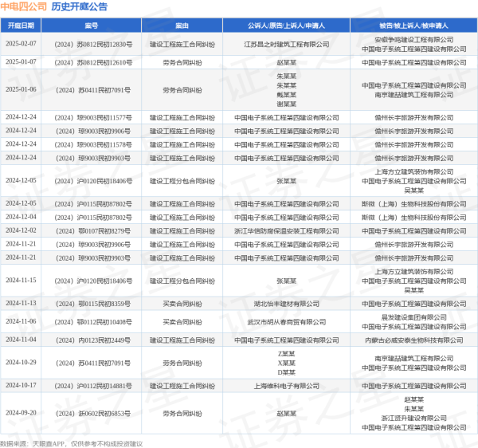The height and width of the screenshot is (448, 478).
Task: Click defendant 安徽争鸣建设工程有限公司
Action: tap(414, 40)
